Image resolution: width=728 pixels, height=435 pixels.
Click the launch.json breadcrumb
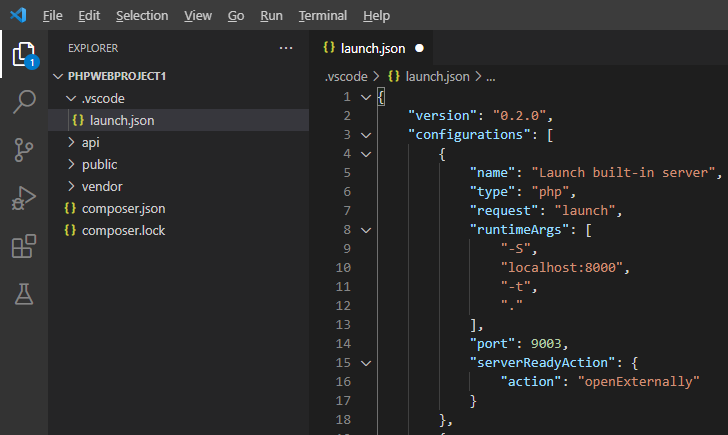[437, 76]
